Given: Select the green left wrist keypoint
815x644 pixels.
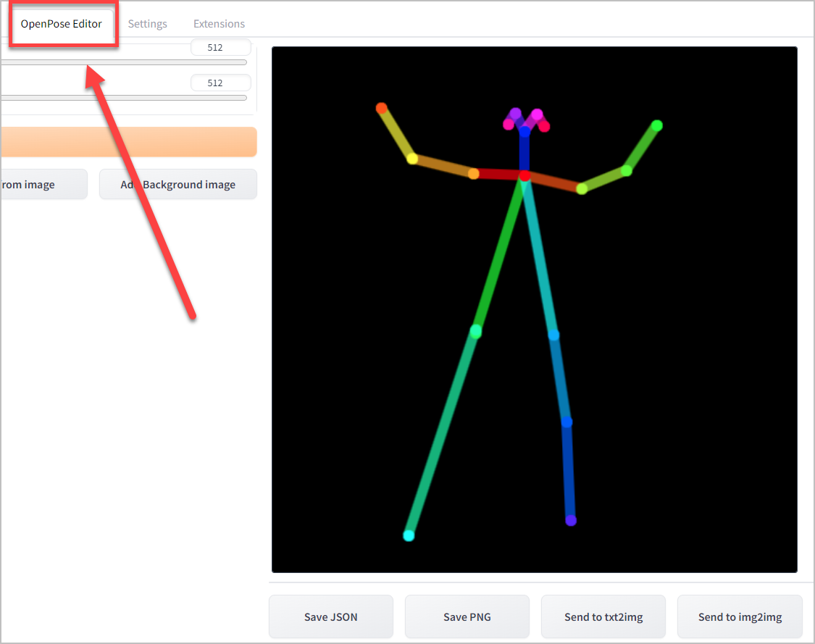Looking at the screenshot, I should point(656,125).
